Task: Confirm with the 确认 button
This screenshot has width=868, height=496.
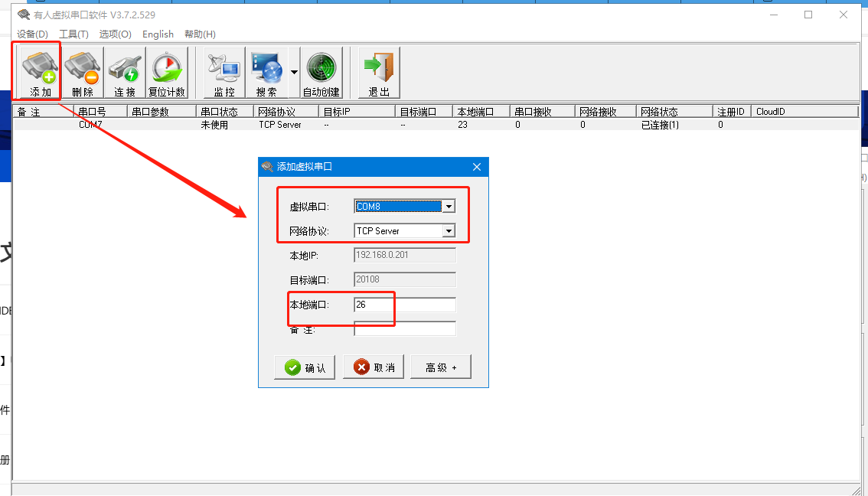Action: (x=305, y=367)
